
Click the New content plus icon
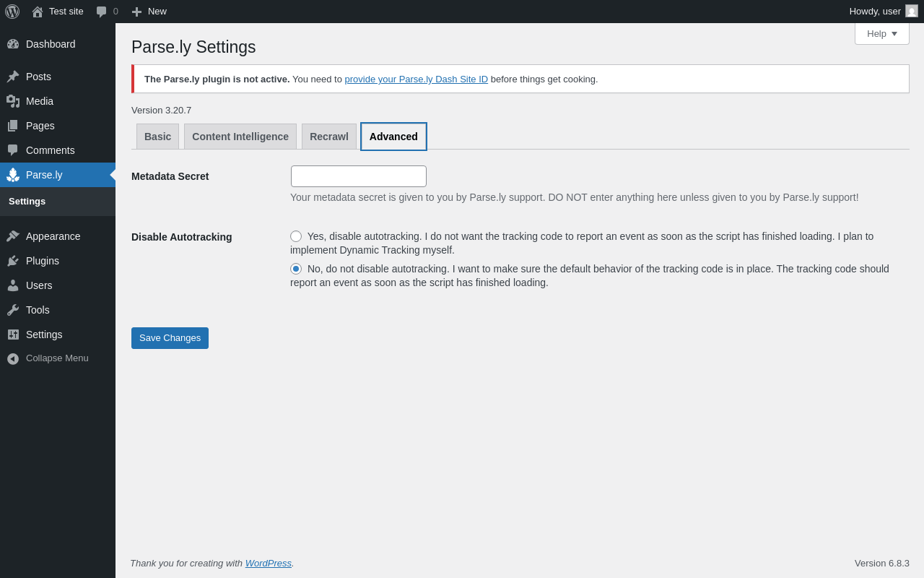[x=136, y=12]
